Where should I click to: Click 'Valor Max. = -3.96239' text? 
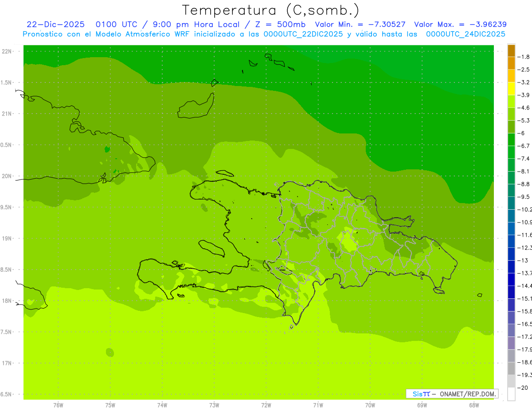(x=460, y=24)
